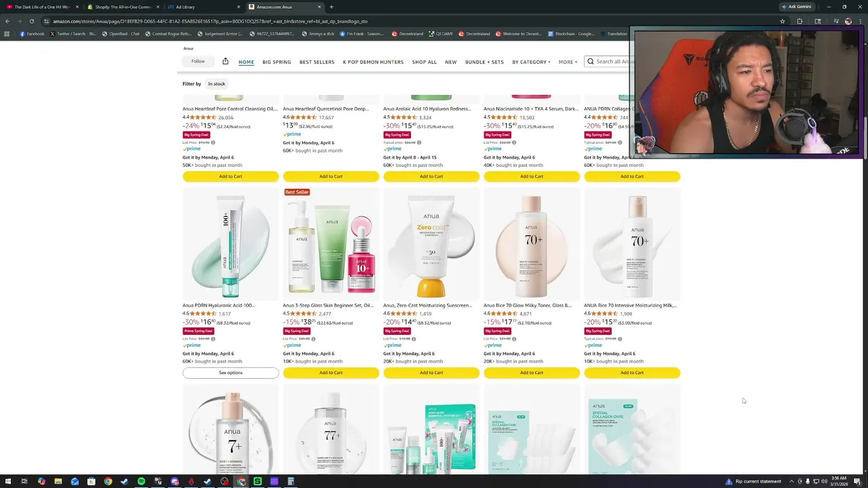Add 3-Step Glass Skin Beginner Set to cart
Image resolution: width=868 pixels, height=488 pixels.
(x=331, y=373)
